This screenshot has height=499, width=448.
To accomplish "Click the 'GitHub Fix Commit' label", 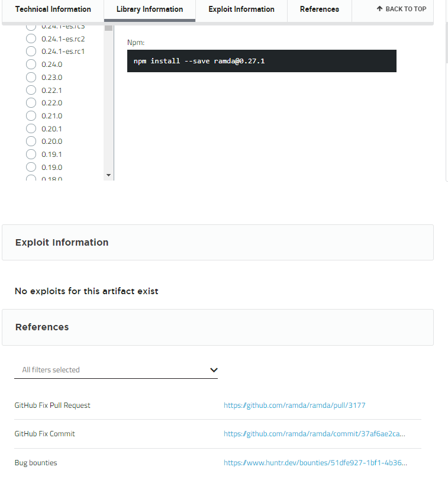I will tap(44, 434).
